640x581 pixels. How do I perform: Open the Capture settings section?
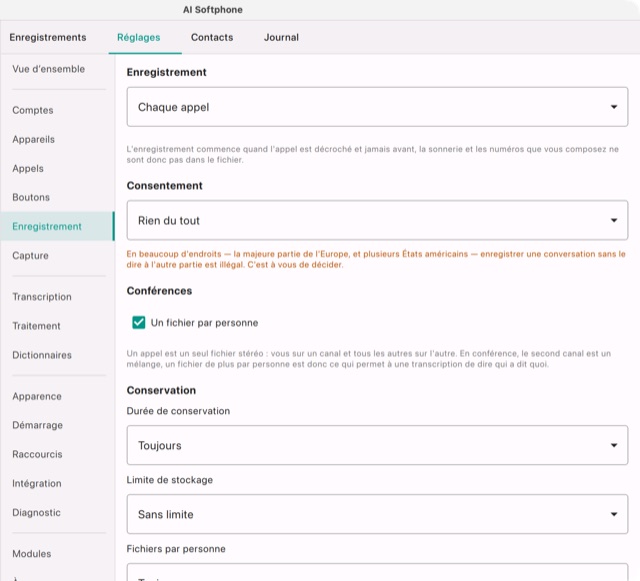[30, 256]
